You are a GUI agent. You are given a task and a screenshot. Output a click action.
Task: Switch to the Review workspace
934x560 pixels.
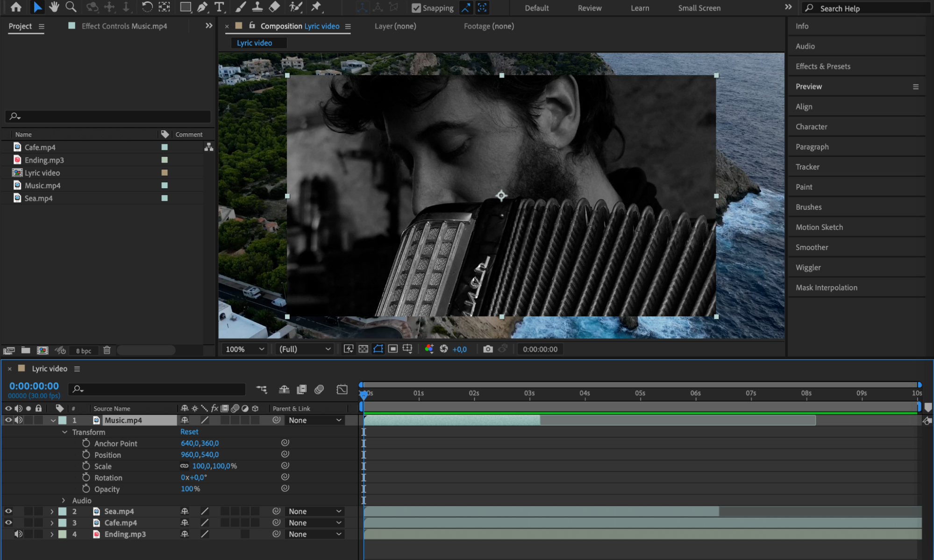coord(589,8)
